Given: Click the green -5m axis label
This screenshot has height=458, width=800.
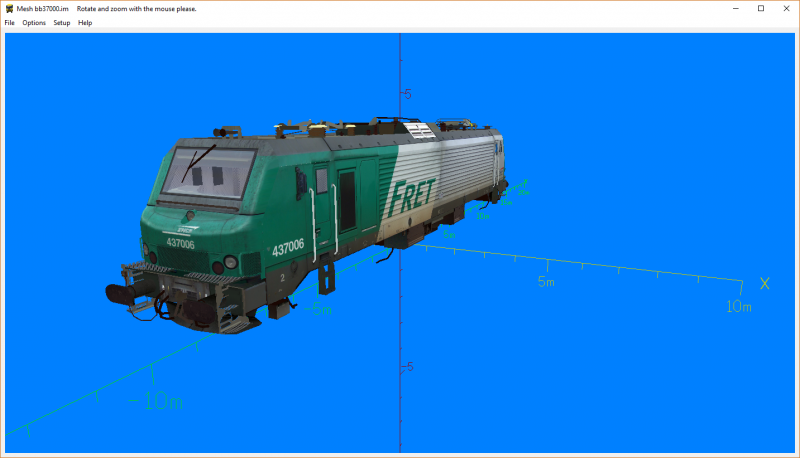Looking at the screenshot, I should [x=318, y=309].
